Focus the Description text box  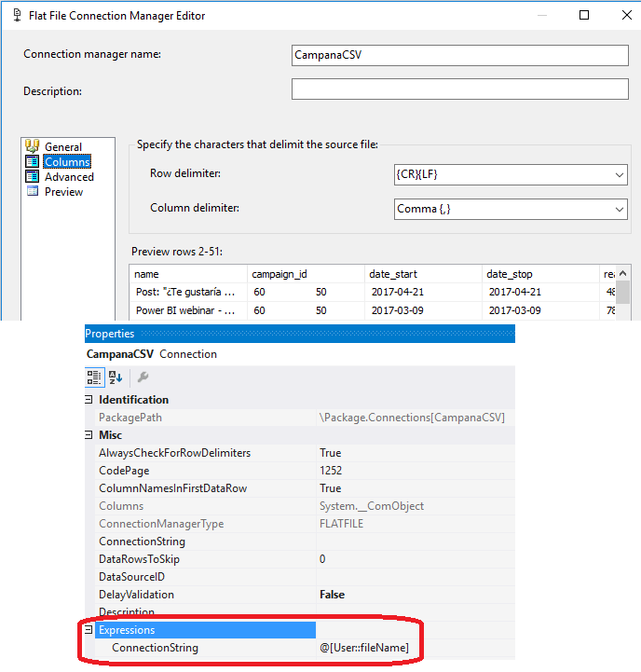click(x=459, y=89)
